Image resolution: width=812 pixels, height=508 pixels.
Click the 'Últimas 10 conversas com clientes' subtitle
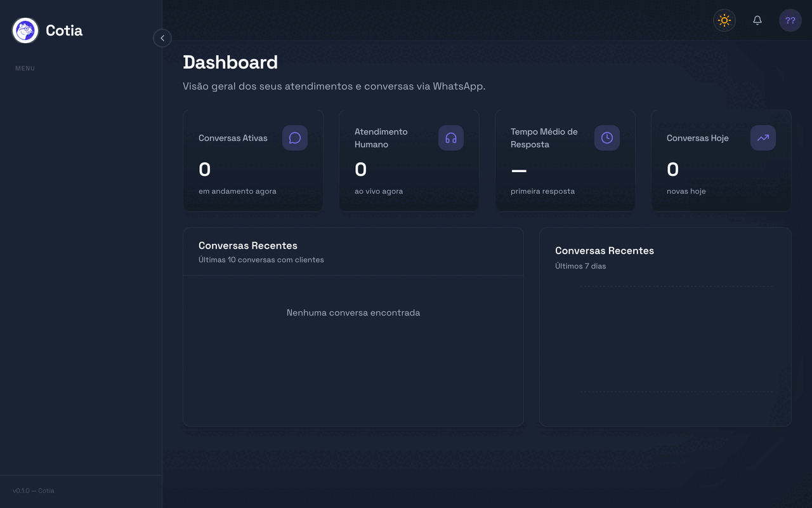(x=261, y=260)
